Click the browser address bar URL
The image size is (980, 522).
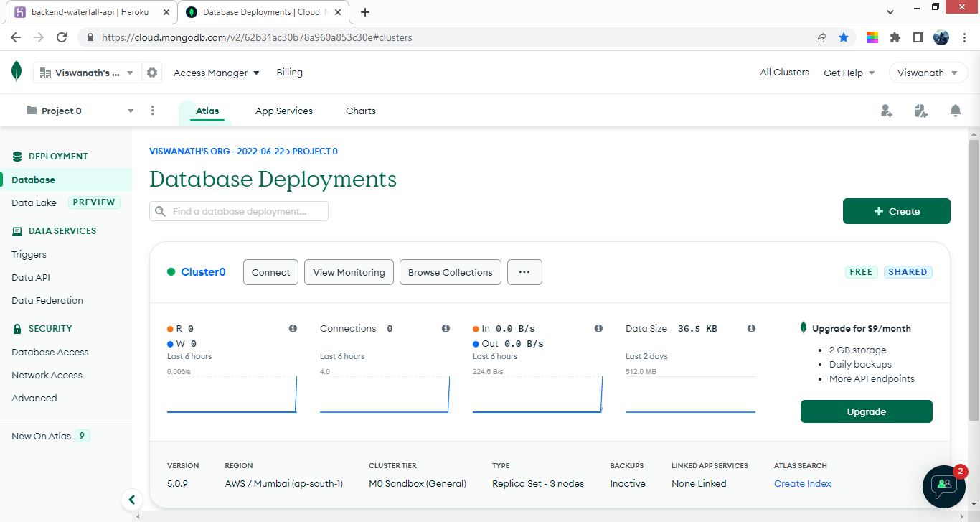(x=257, y=37)
